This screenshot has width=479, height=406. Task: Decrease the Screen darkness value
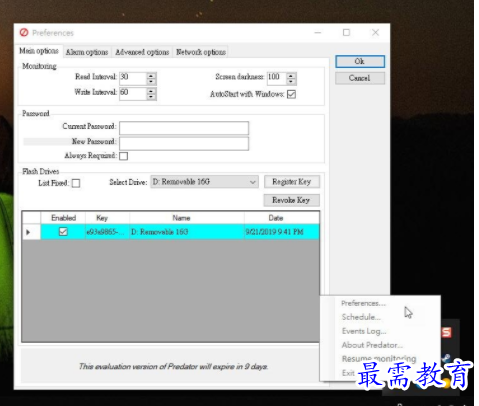pos(291,82)
